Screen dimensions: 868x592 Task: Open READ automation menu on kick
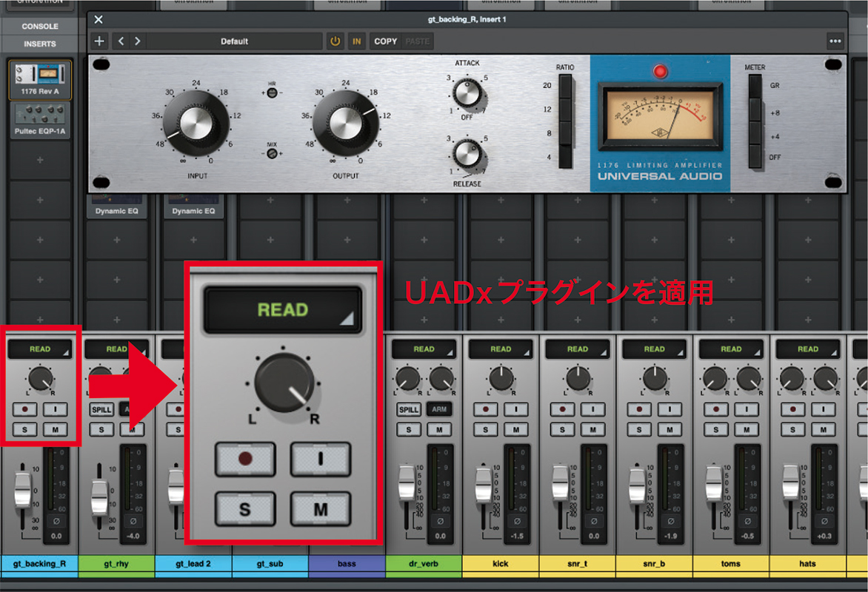pos(501,349)
